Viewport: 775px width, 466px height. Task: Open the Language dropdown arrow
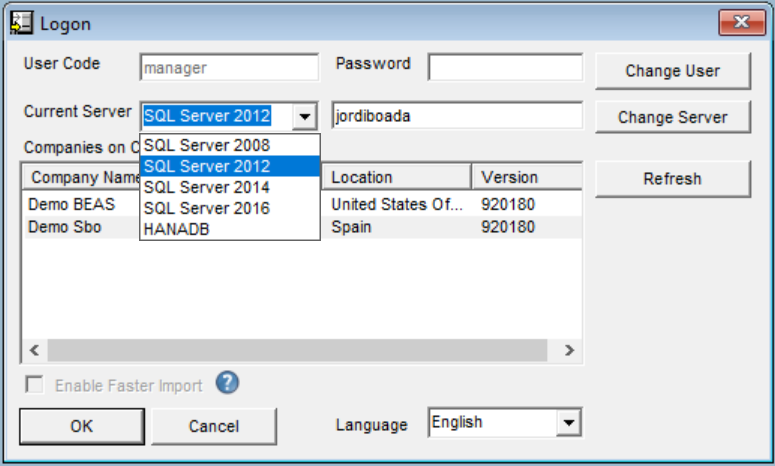click(568, 423)
